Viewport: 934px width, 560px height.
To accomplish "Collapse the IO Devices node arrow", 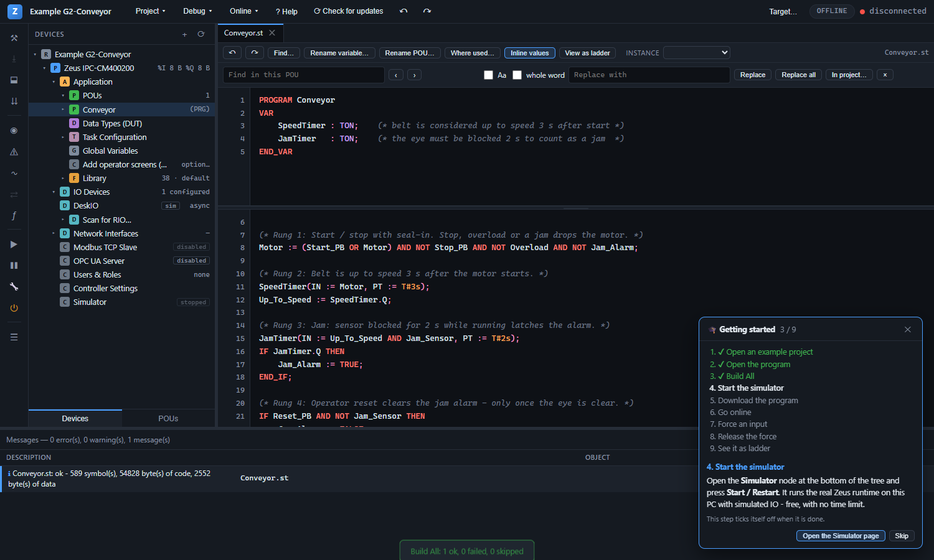I will click(x=54, y=192).
